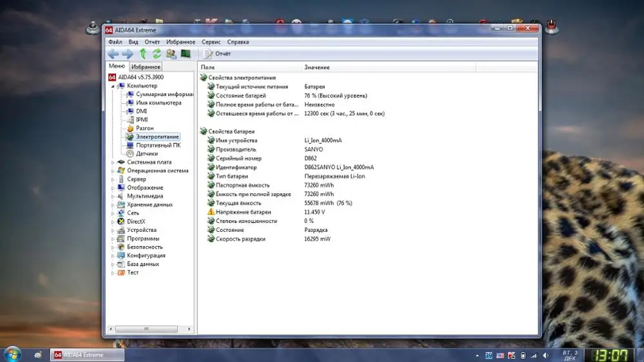The image size is (644, 362).
Task: Select the Разгон flame item
Action: (x=144, y=128)
